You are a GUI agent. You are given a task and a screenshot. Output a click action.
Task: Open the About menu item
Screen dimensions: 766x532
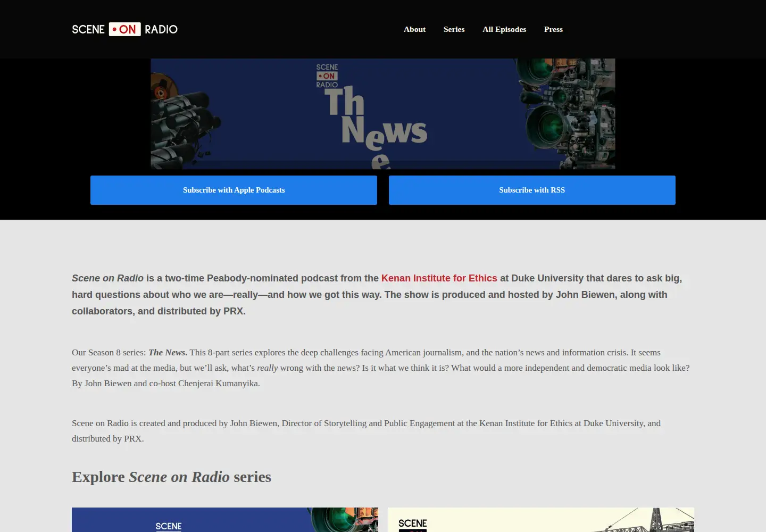coord(414,29)
